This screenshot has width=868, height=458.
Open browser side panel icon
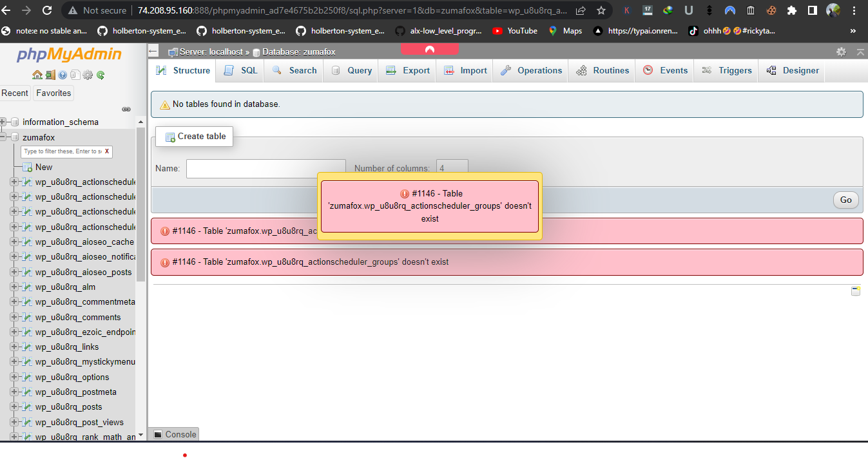tap(813, 10)
